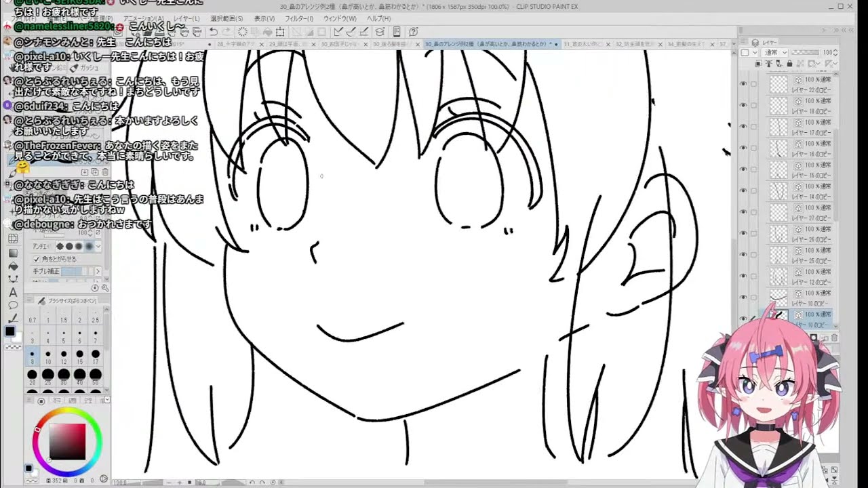Click the Snap to ruler icon in command bar
Viewport: 868px width, 488px height.
point(338,32)
